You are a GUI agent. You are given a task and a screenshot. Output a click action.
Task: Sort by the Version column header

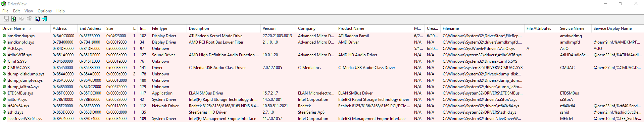pos(279,28)
